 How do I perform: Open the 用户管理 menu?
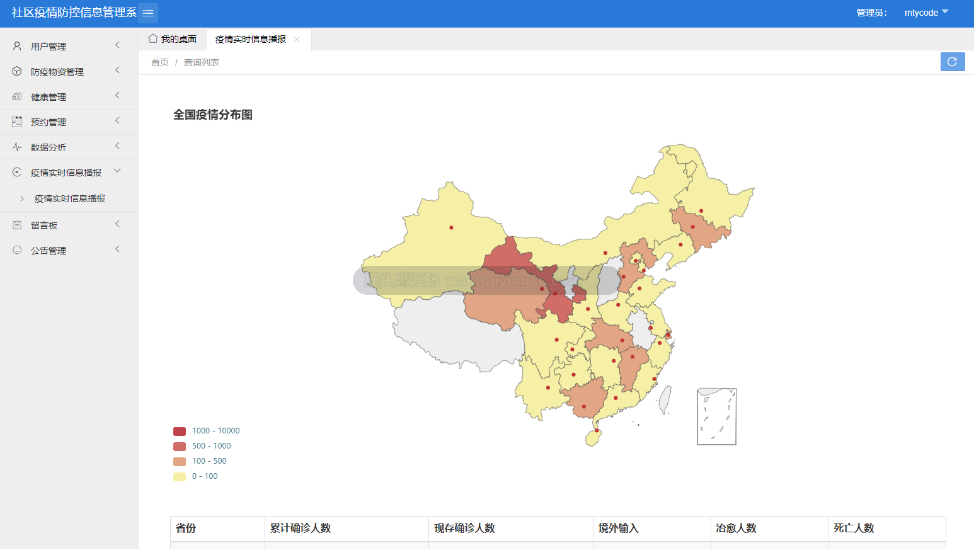pyautogui.click(x=69, y=46)
